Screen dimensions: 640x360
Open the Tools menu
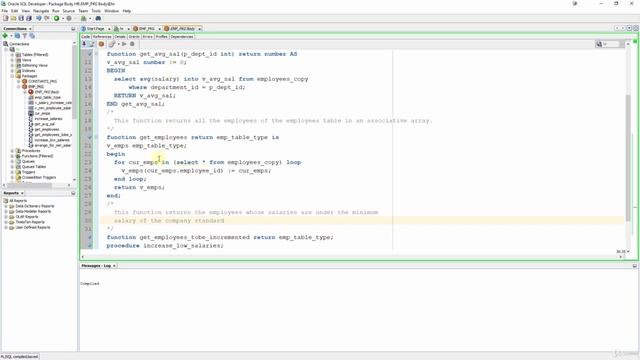tap(96, 11)
